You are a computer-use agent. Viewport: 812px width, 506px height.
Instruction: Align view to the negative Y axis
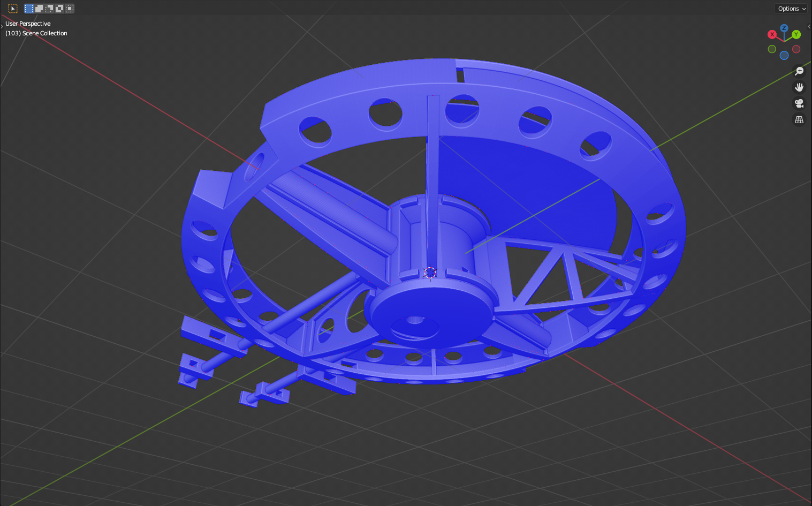(x=772, y=49)
